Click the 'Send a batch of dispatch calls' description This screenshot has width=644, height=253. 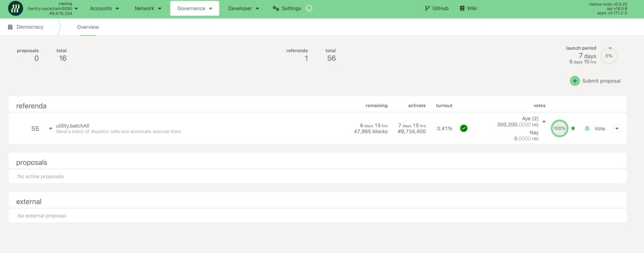[x=119, y=132]
